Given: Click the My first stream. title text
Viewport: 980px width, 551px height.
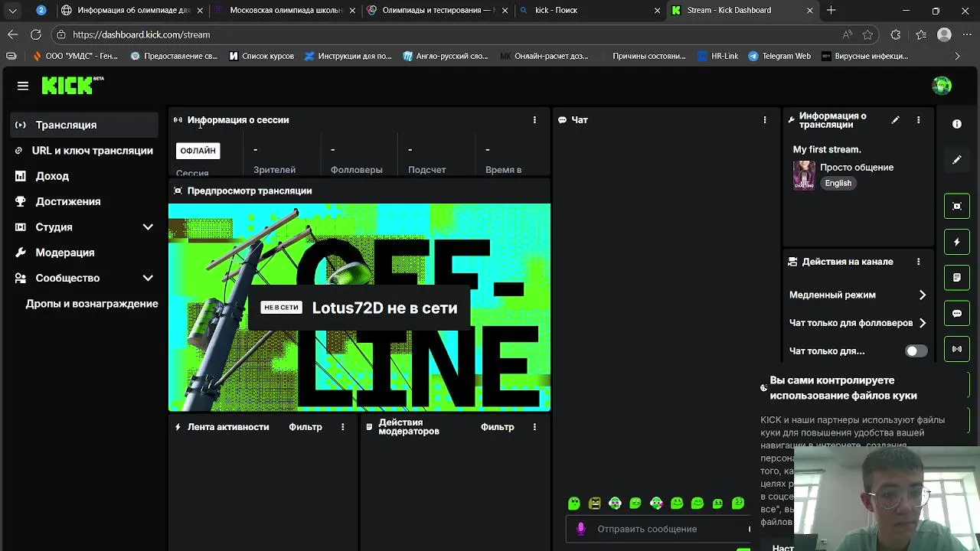Looking at the screenshot, I should click(827, 149).
